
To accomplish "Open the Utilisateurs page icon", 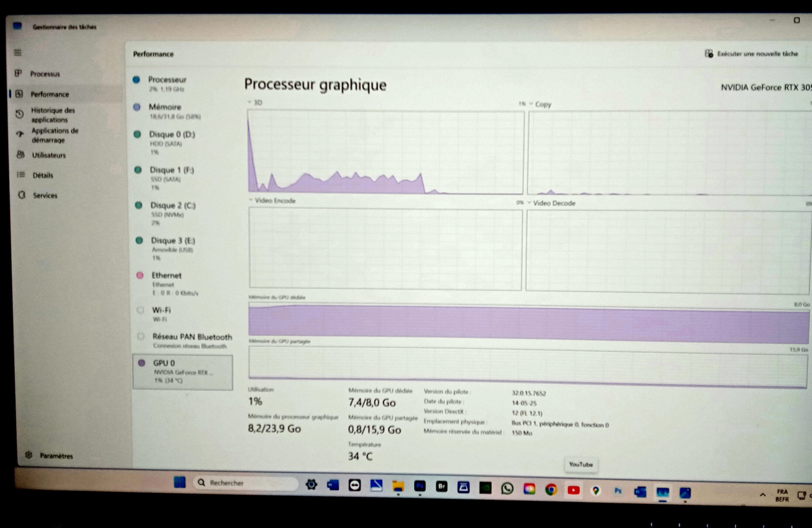I will point(21,155).
